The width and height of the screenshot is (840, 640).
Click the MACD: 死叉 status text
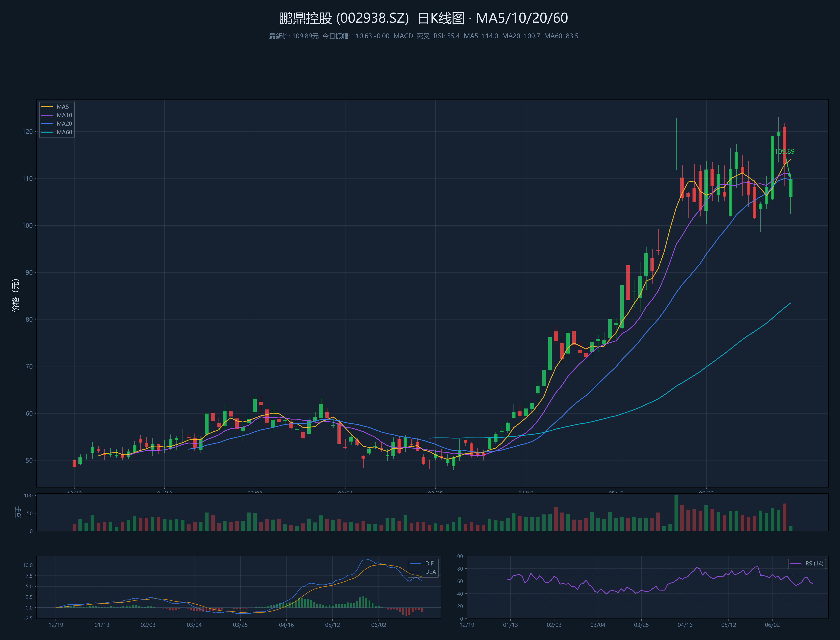pyautogui.click(x=411, y=36)
